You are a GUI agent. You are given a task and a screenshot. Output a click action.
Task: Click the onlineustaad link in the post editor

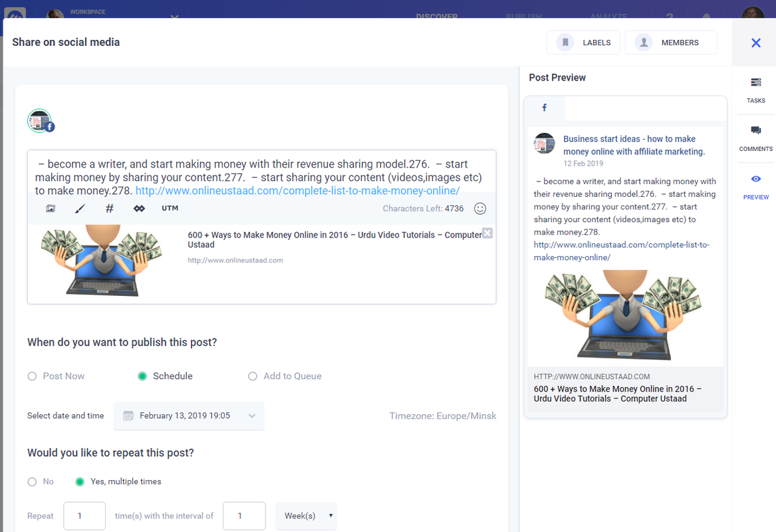click(297, 191)
